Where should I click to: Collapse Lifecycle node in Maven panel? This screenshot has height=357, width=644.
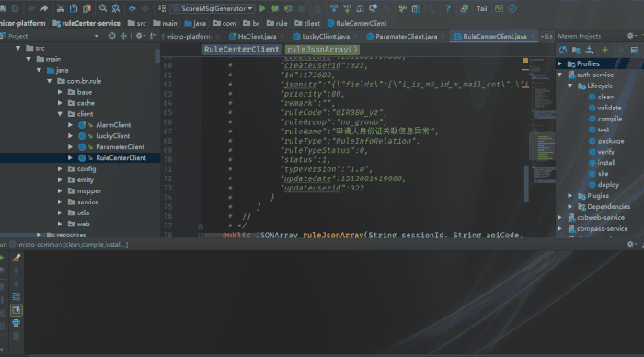coord(570,86)
